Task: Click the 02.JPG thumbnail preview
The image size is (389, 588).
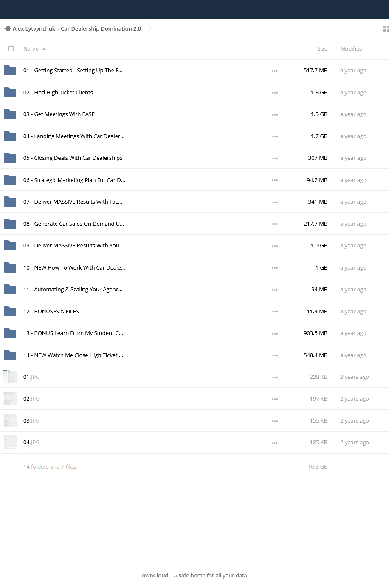Action: (10, 398)
